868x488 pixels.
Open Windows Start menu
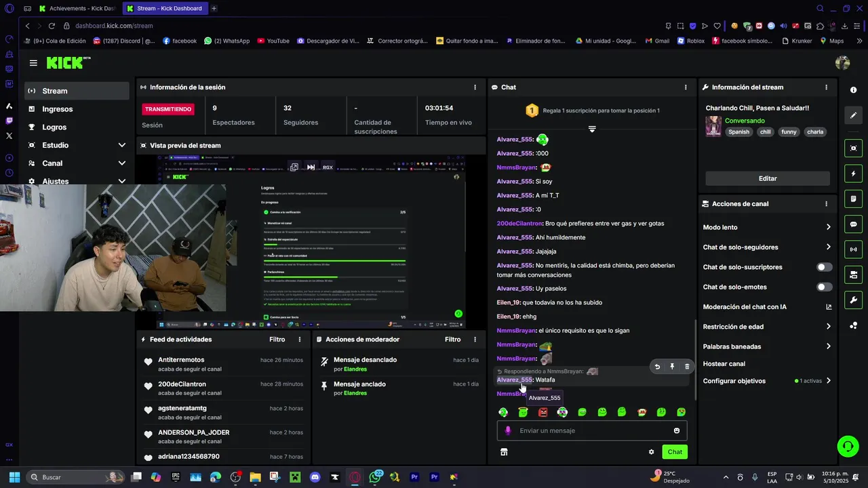(14, 477)
